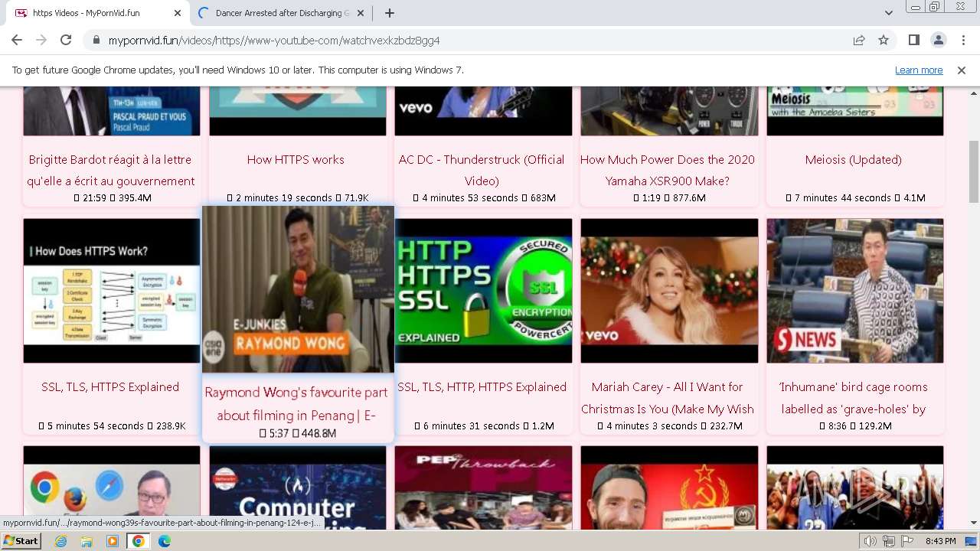
Task: Open the 'Learn more' link
Action: 919,70
